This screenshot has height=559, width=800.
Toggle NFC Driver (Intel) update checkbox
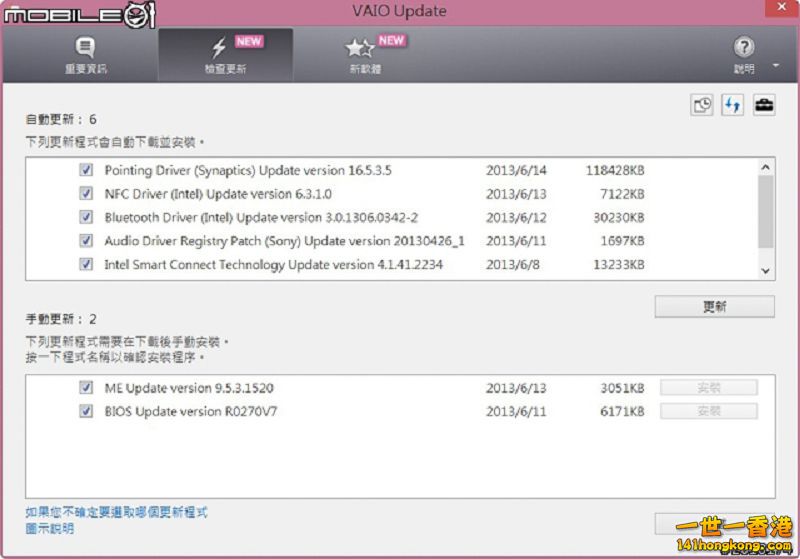(86, 194)
